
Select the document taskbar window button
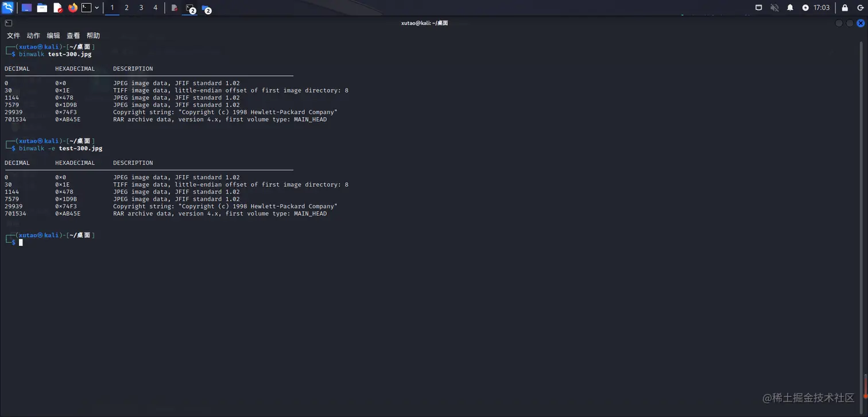[175, 7]
